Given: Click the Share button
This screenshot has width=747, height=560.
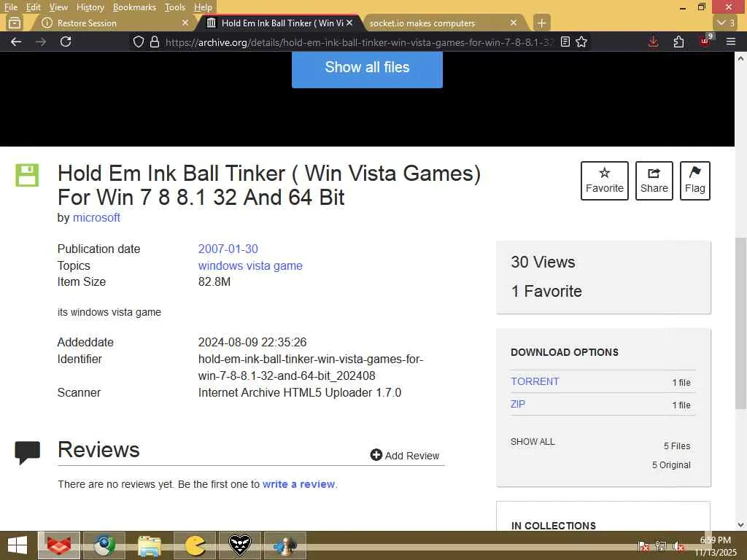Looking at the screenshot, I should pos(654,181).
